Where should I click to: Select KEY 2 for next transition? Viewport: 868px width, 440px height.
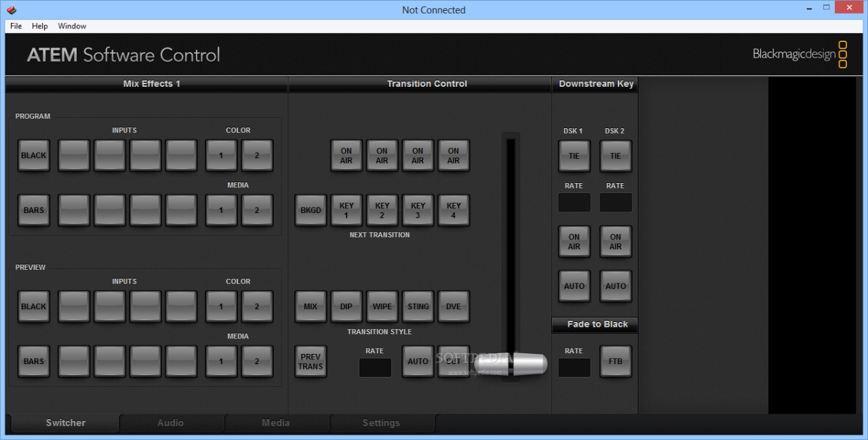[382, 210]
